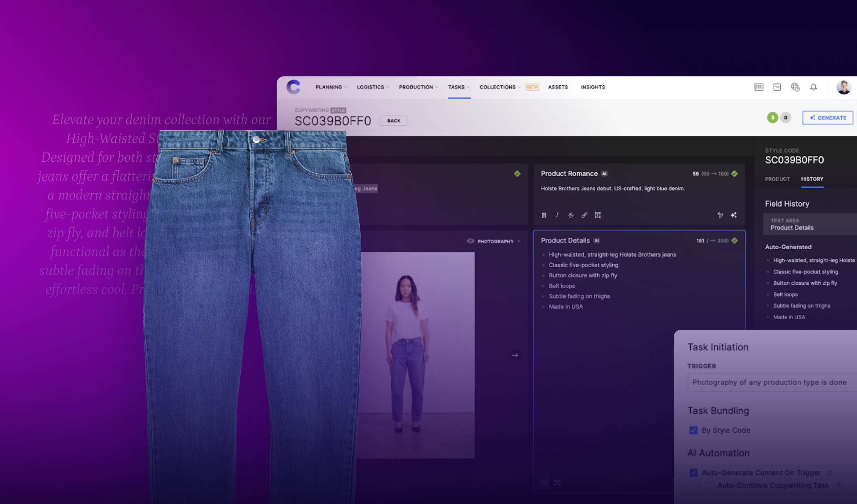857x504 pixels.
Task: Open the Trigger selection field
Action: (772, 382)
